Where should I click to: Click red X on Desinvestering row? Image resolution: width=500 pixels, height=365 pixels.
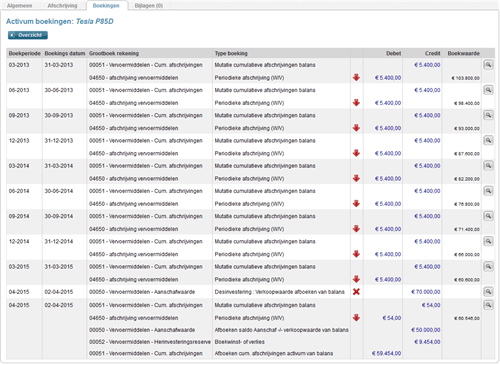pyautogui.click(x=356, y=292)
